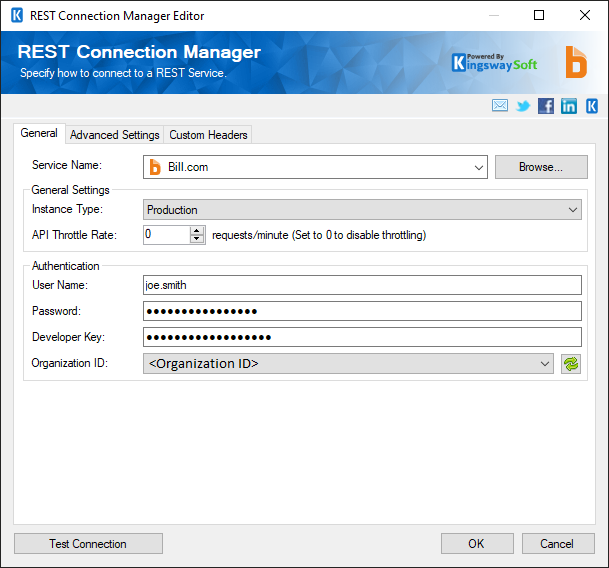
Task: Close the REST Connection Manager Editor
Action: click(x=585, y=15)
